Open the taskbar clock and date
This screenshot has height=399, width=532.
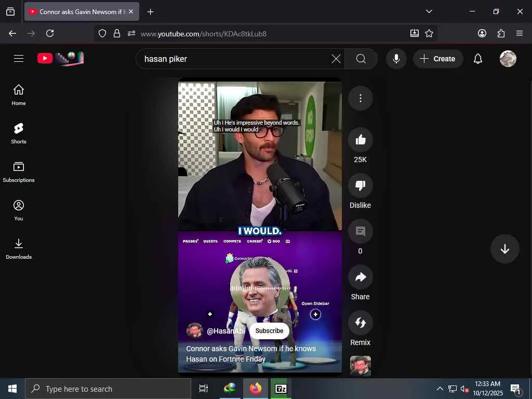click(487, 389)
